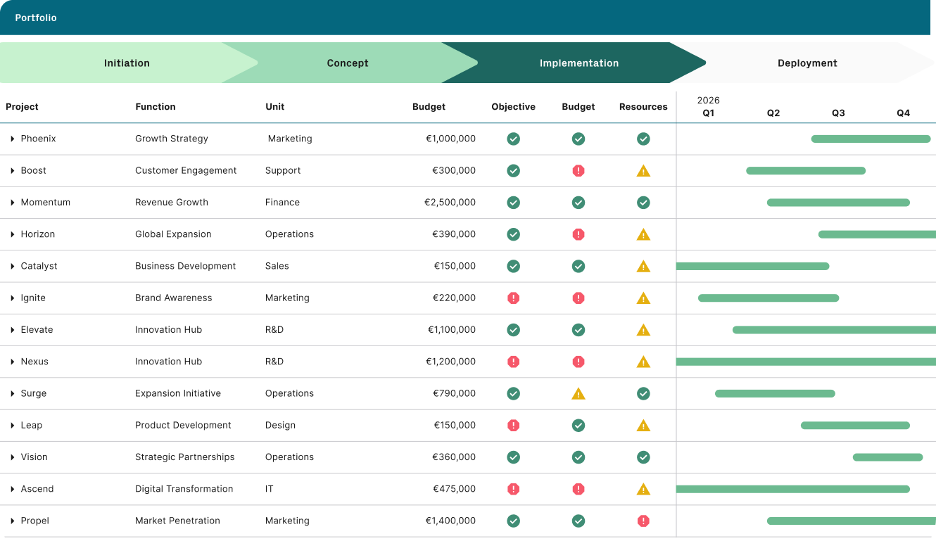Click the Unit column header
Image resolution: width=936 pixels, height=560 pixels.
pyautogui.click(x=274, y=107)
